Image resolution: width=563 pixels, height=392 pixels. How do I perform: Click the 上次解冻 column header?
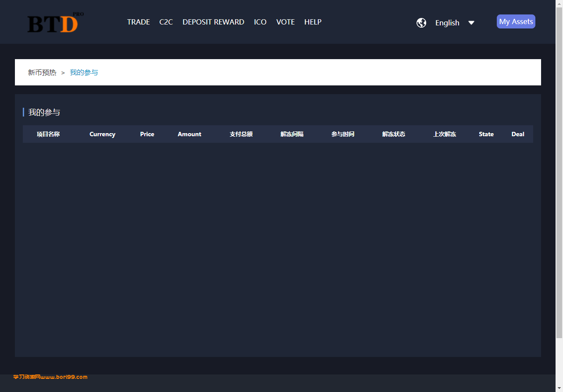445,134
